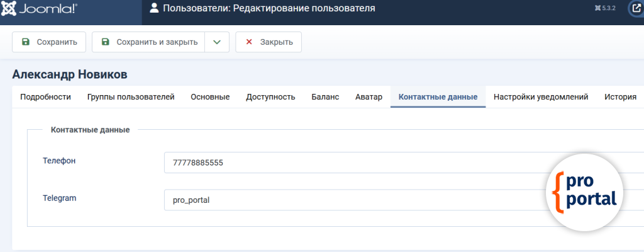Click the pro portal logo badge
644x252 pixels.
[584, 191]
